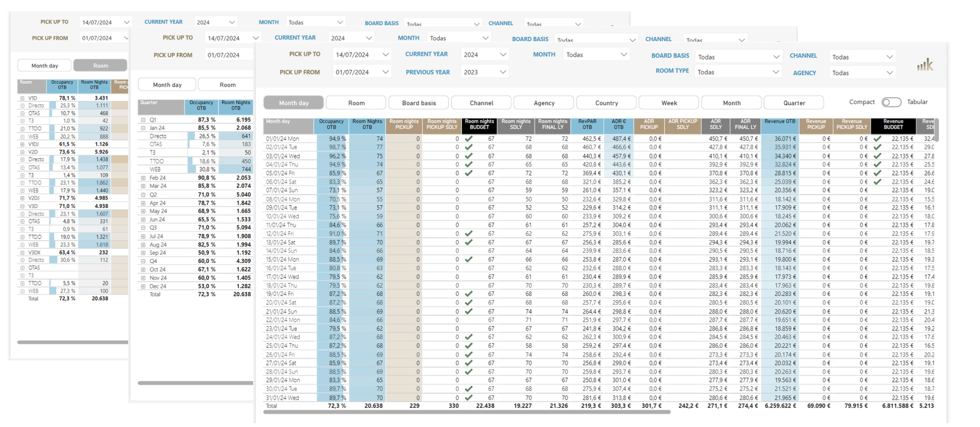The image size is (980, 427).
Task: Open the ROOM TYPE dropdown
Action: click(x=738, y=72)
